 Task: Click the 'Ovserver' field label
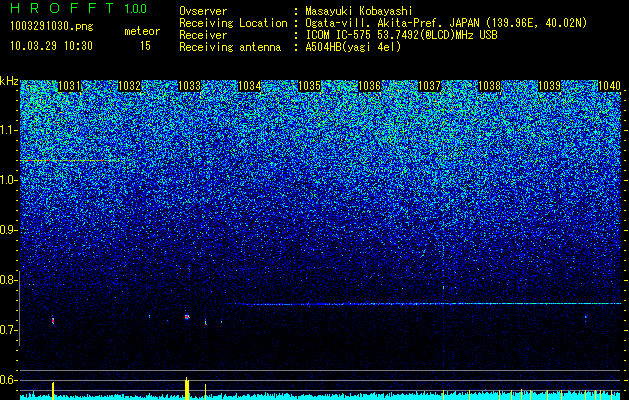[203, 11]
